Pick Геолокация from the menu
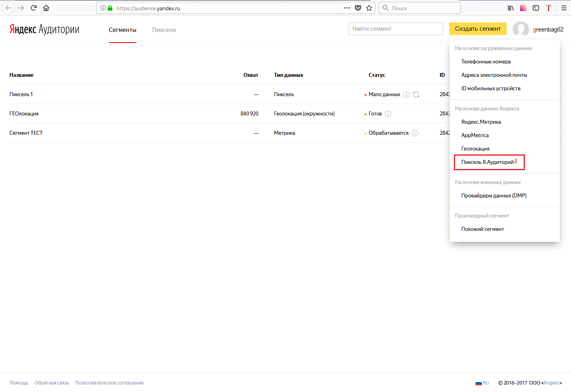This screenshot has height=392, width=571. pyautogui.click(x=475, y=149)
